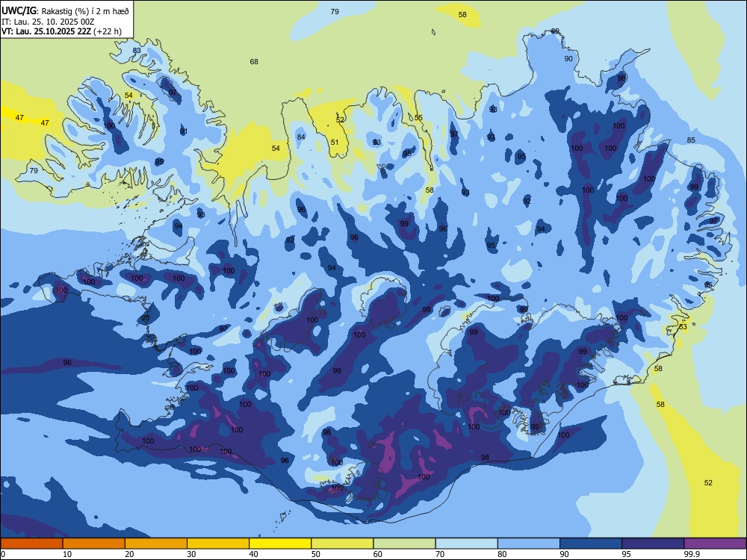The height and width of the screenshot is (560, 747).
Task: Select the bright yellow 40–50 legend swatch
Action: [x=280, y=544]
